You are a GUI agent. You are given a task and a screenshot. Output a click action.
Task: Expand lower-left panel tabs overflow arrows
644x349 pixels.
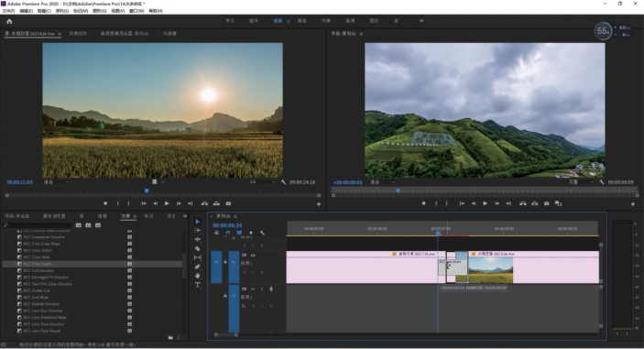(185, 216)
